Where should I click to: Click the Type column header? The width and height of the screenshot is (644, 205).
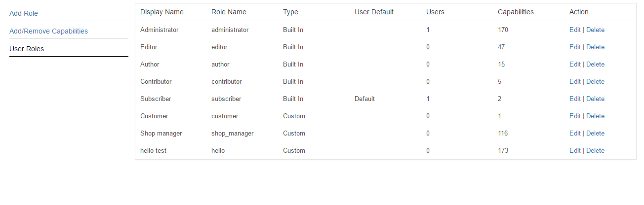(x=290, y=12)
